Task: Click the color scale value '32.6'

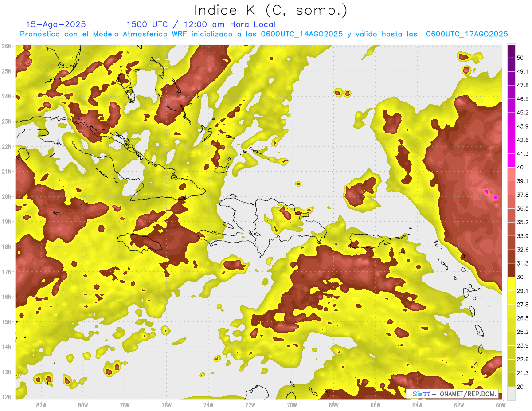Action: coord(522,250)
